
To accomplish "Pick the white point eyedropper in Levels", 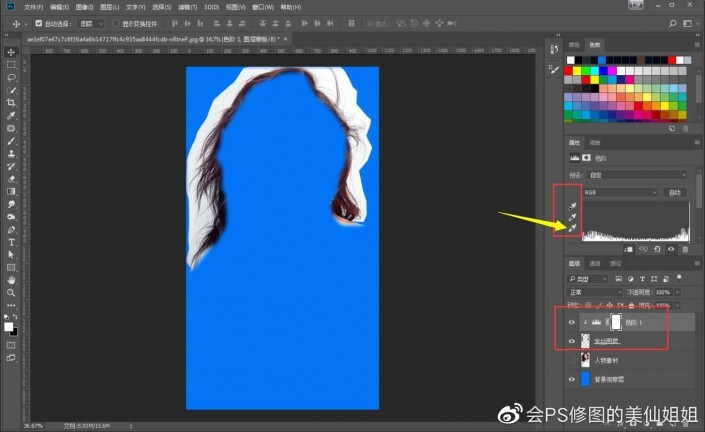I will click(571, 229).
